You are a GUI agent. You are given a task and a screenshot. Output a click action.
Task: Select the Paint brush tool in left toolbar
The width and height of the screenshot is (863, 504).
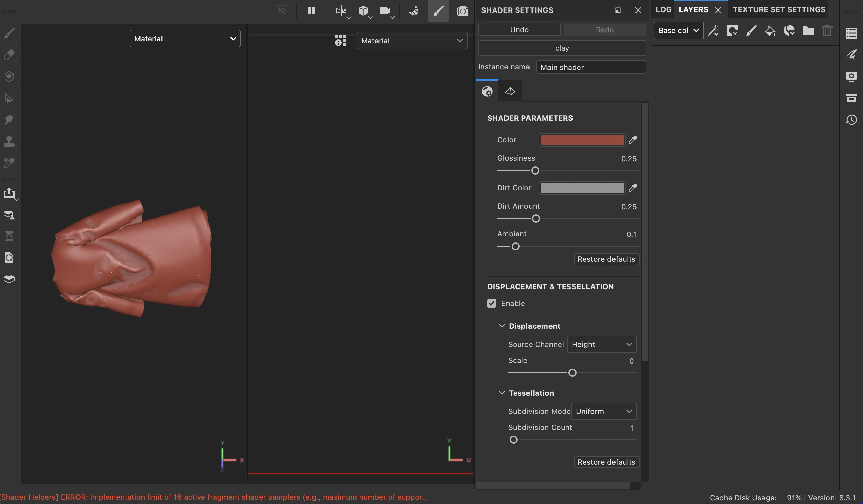[9, 33]
